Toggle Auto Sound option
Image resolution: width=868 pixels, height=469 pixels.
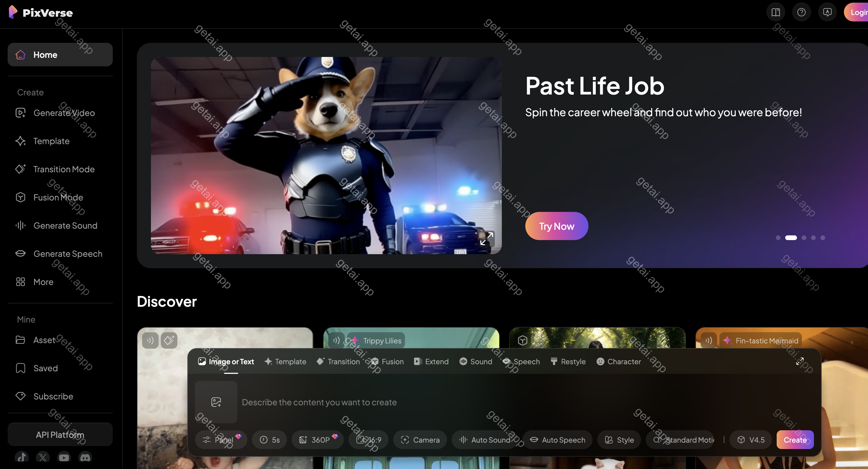(x=485, y=440)
